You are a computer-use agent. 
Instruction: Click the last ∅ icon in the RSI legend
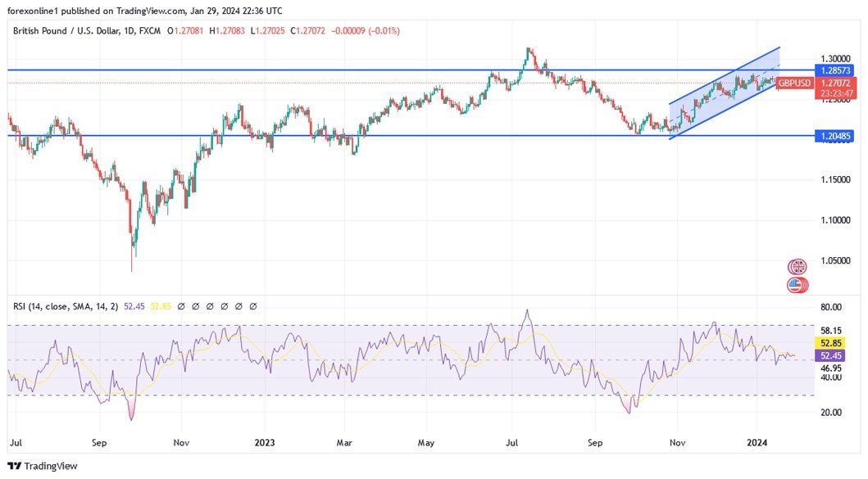click(252, 305)
